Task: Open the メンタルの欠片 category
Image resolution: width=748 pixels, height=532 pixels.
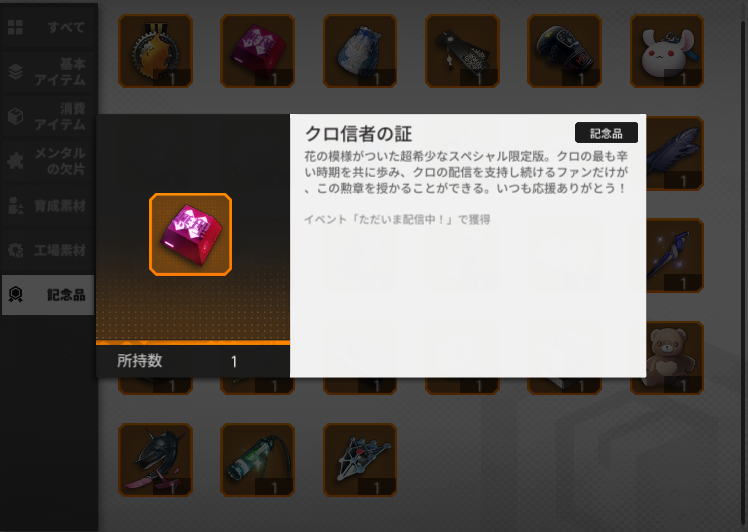Action: 48,161
